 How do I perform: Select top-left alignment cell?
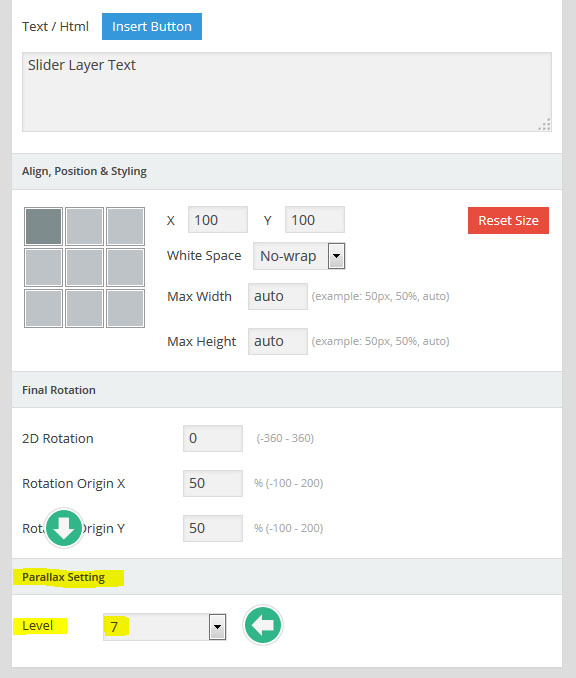(x=43, y=226)
